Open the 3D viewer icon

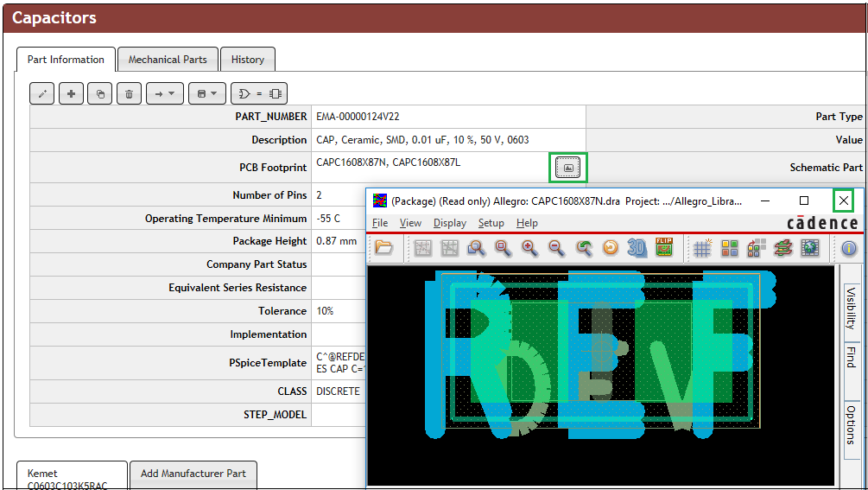pyautogui.click(x=637, y=248)
